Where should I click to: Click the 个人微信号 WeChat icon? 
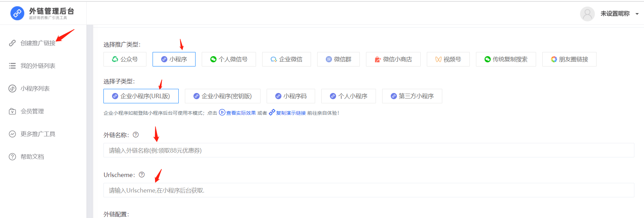pyautogui.click(x=213, y=59)
